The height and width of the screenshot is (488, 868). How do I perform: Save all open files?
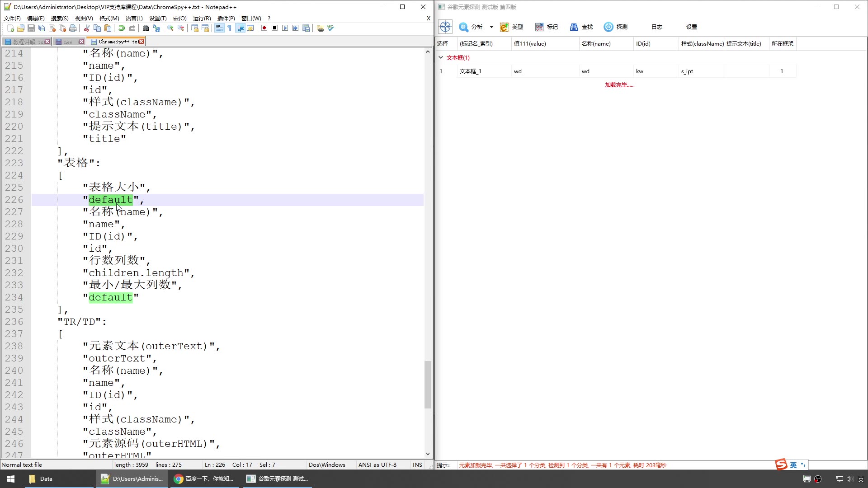[x=42, y=28]
